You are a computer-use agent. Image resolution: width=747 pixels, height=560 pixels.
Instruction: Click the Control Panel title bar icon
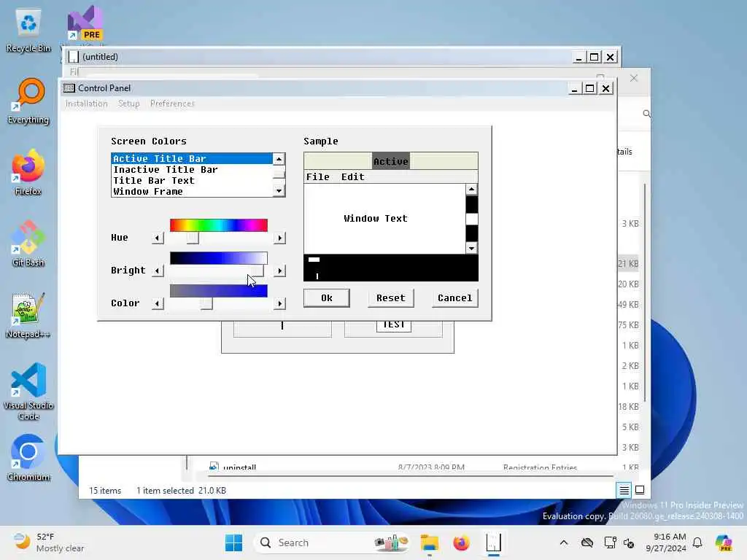pyautogui.click(x=69, y=88)
